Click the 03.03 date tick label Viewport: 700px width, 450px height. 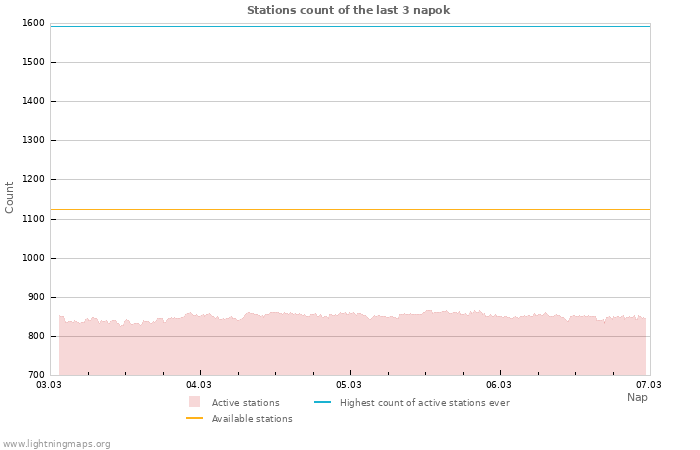pos(49,384)
